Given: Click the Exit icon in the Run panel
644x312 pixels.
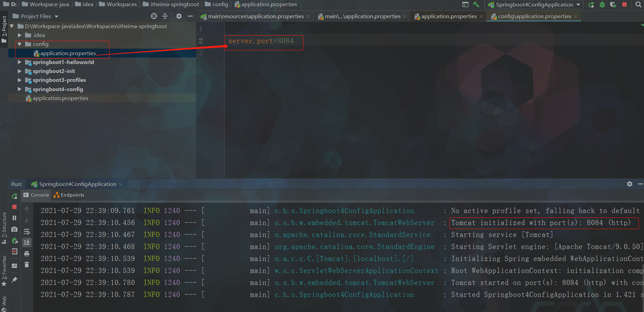Looking at the screenshot, I should [x=14, y=252].
